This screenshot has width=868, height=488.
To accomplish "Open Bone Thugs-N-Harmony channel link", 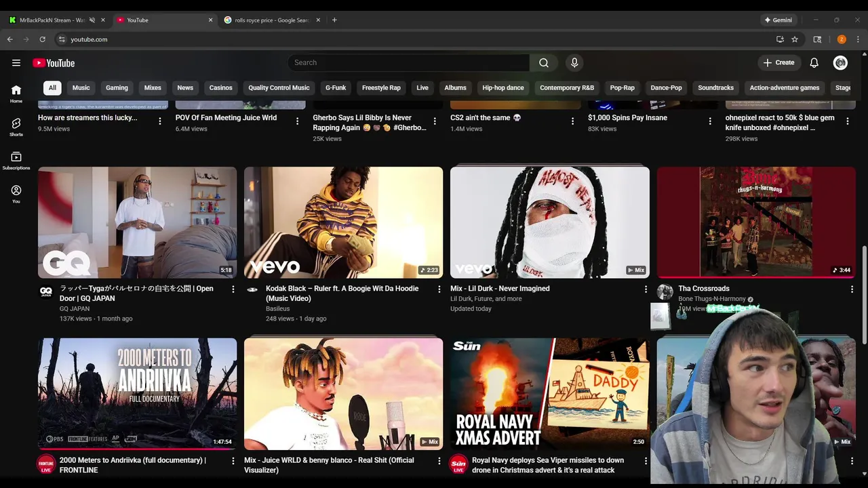I will coord(711,299).
